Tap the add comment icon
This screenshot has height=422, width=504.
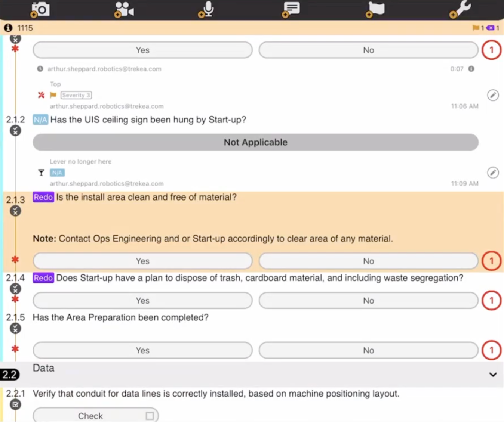tap(291, 9)
